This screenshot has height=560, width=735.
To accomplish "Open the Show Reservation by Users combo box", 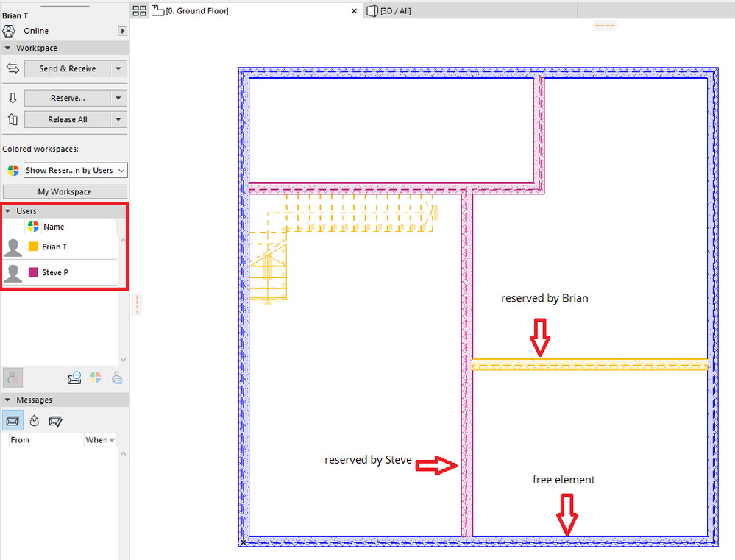I will (76, 170).
